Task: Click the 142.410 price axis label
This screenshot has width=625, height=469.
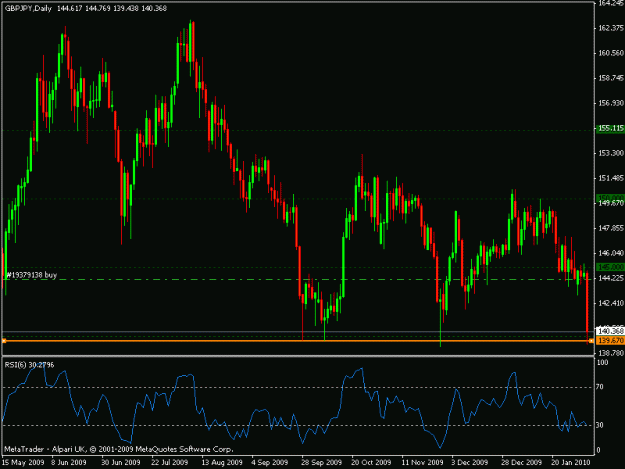Action: [611, 303]
